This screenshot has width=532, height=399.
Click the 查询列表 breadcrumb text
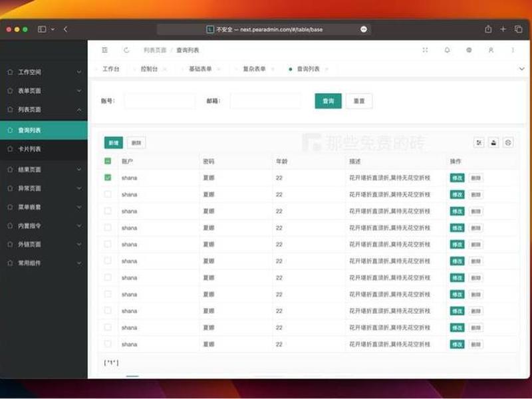click(188, 51)
